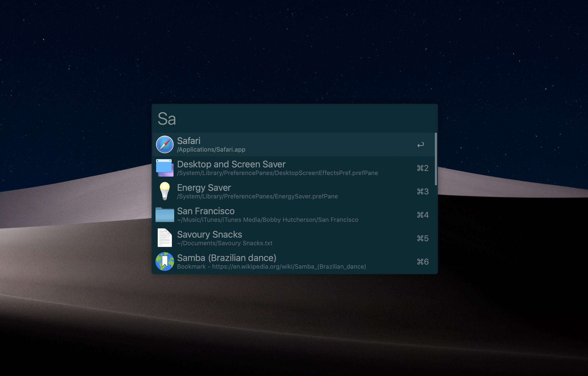
Task: Open the Safari result title
Action: click(188, 141)
